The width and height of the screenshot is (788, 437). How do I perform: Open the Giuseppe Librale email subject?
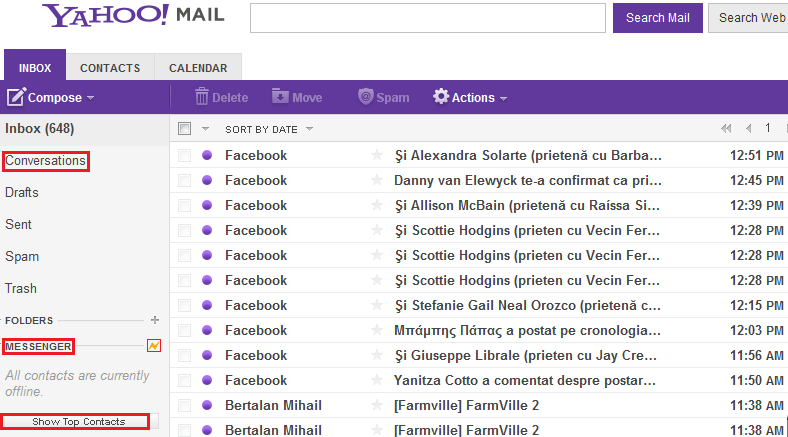pyautogui.click(x=526, y=355)
